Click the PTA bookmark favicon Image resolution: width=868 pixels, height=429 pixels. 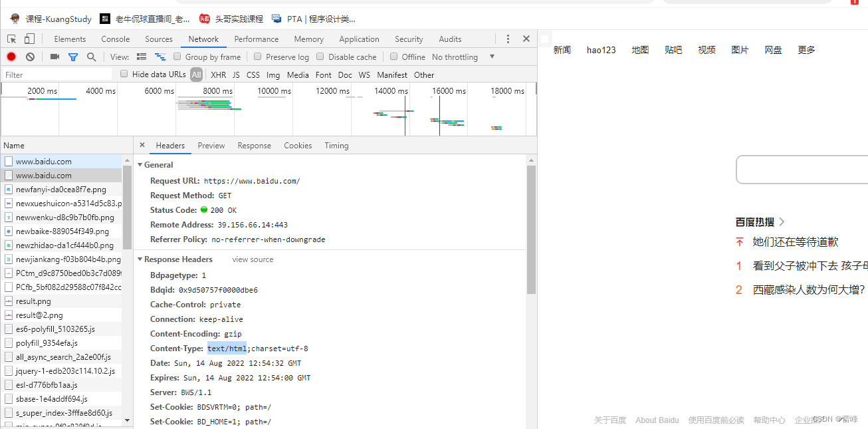(x=276, y=19)
